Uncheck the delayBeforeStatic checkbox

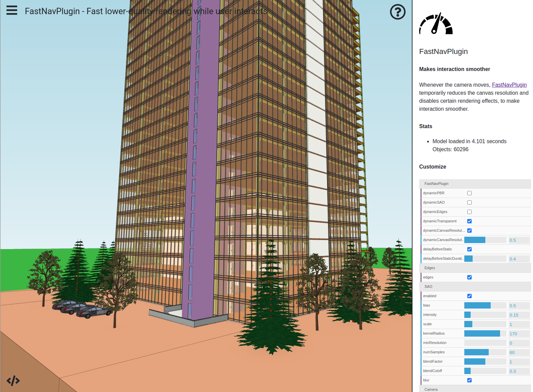tap(469, 249)
